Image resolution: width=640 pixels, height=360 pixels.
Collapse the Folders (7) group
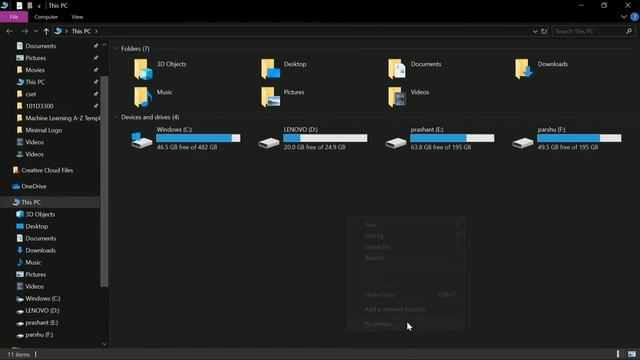[x=116, y=49]
